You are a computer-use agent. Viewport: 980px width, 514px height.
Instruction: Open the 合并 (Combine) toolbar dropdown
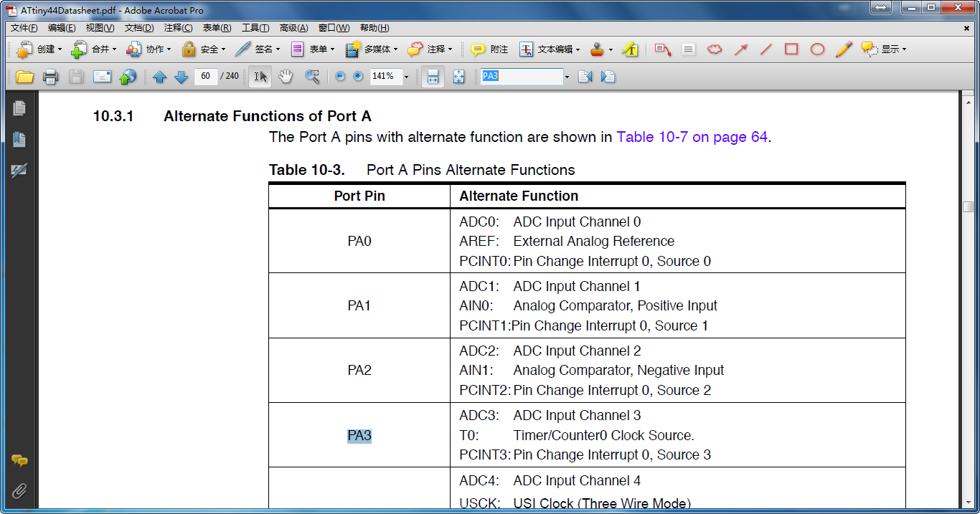(93, 49)
